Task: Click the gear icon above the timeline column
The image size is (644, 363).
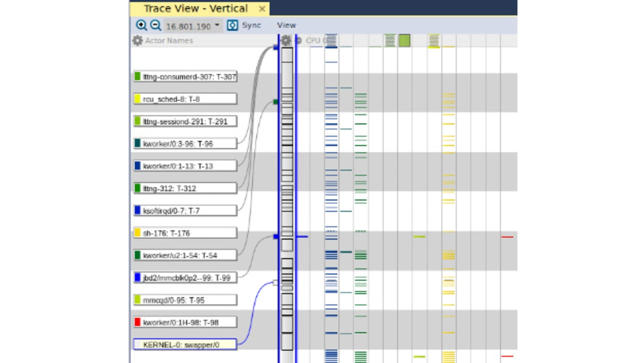Action: coord(286,41)
